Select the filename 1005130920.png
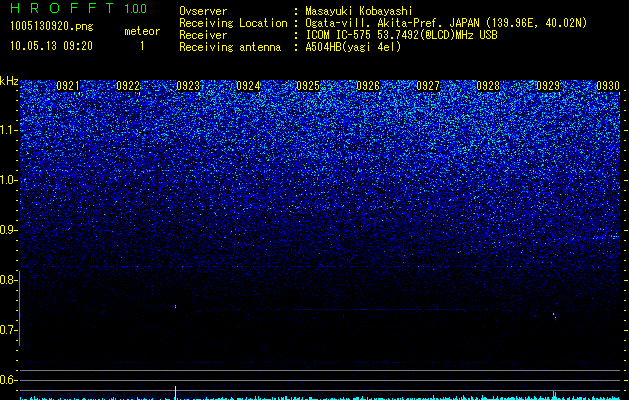Viewport: 629px width, 400px height. pos(52,27)
